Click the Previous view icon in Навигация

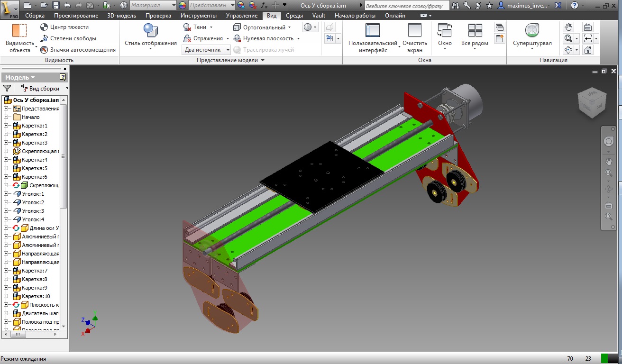pyautogui.click(x=588, y=38)
